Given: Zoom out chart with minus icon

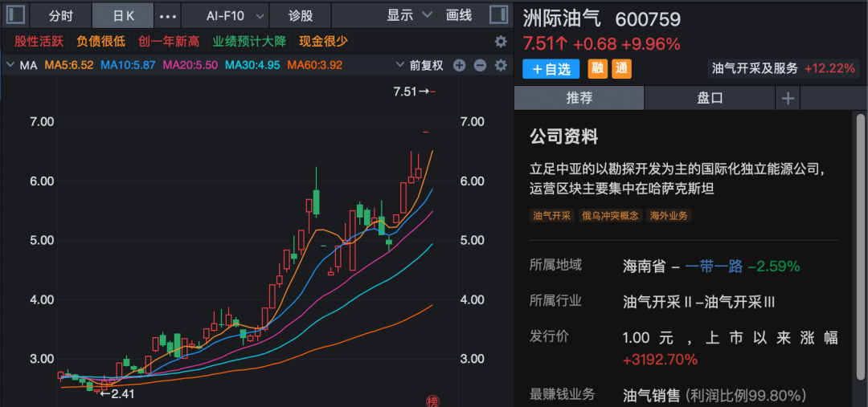Looking at the screenshot, I should pos(480,66).
